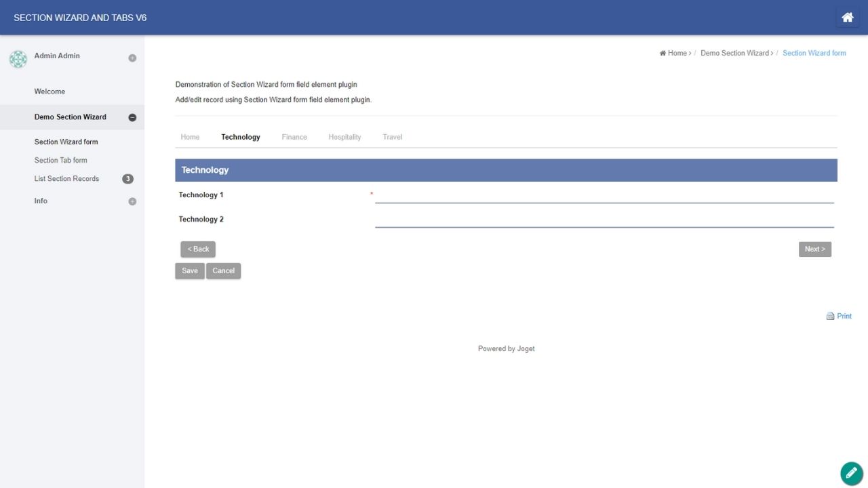
Task: Collapse the Demo Section Wizard menu
Action: [132, 117]
